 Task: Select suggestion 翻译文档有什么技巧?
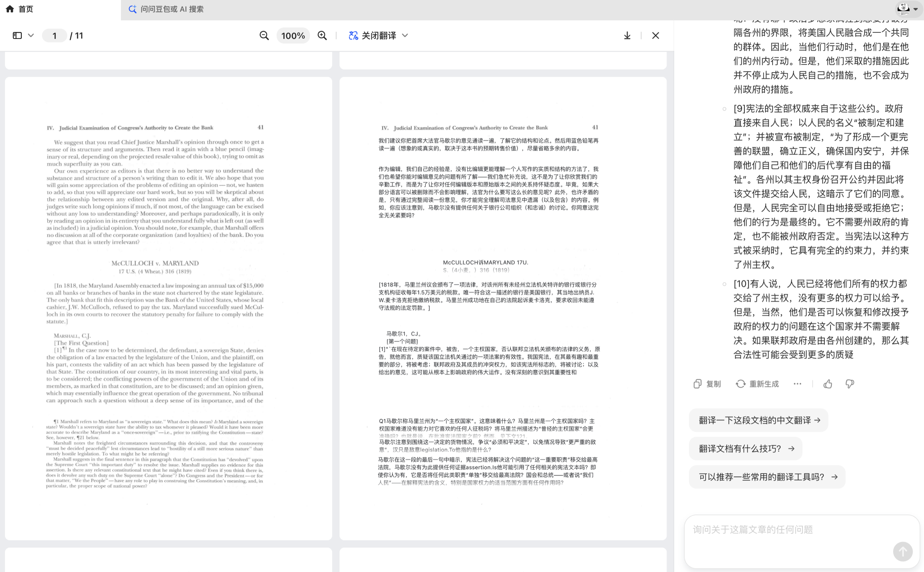click(746, 449)
